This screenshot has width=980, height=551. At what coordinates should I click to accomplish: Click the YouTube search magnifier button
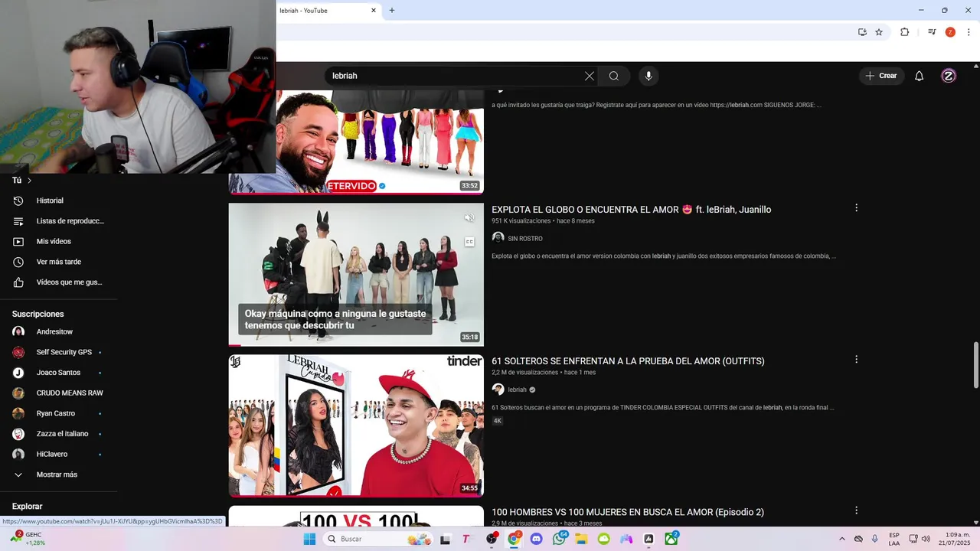coord(614,76)
